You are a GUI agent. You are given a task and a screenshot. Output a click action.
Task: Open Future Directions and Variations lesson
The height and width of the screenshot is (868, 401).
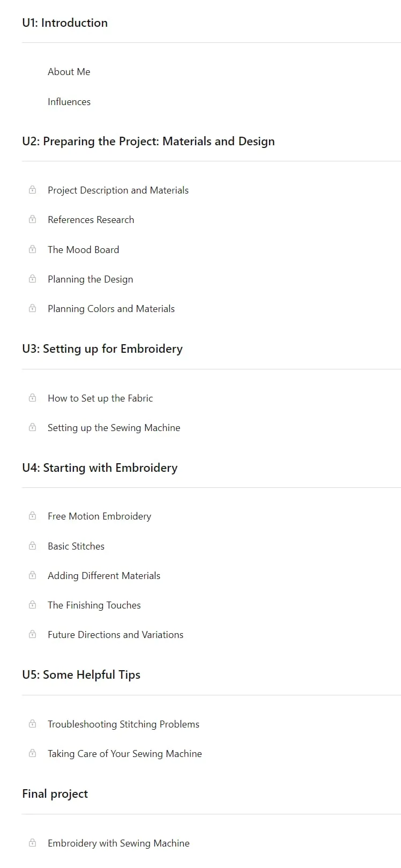(115, 635)
